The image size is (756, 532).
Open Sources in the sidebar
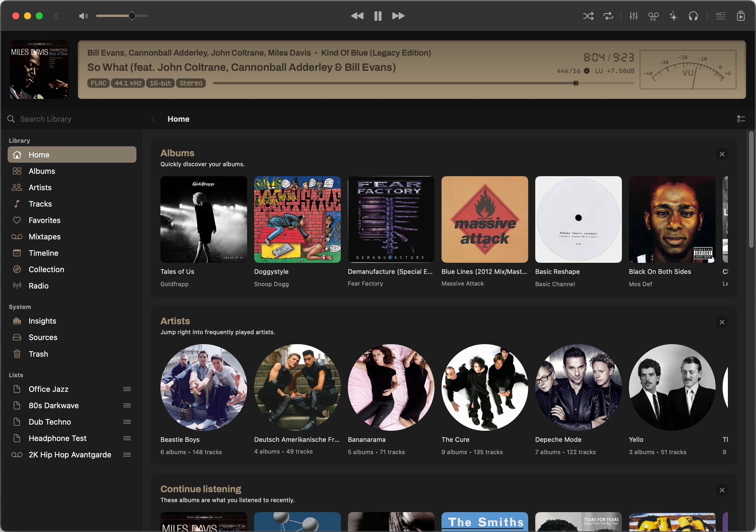(x=72, y=338)
